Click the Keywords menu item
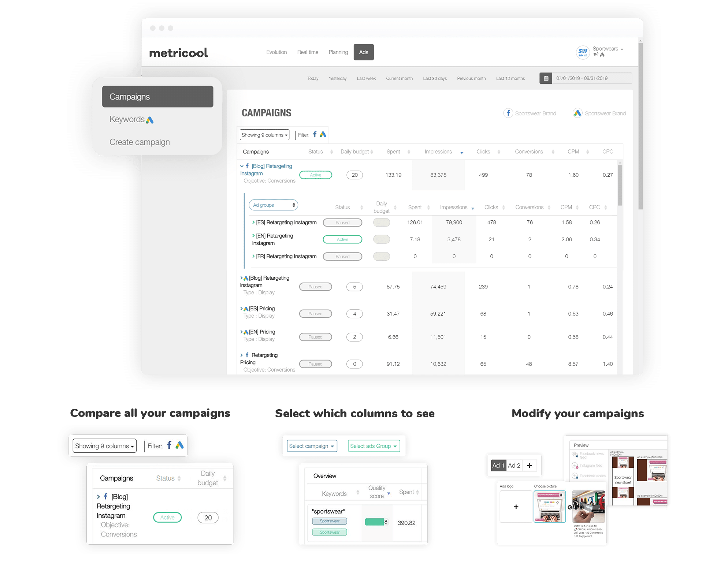 tap(131, 119)
